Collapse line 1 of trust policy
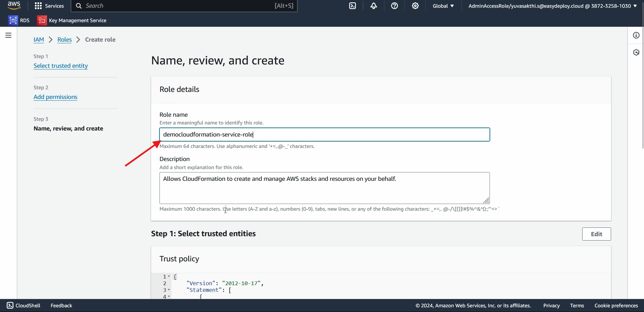 169,276
